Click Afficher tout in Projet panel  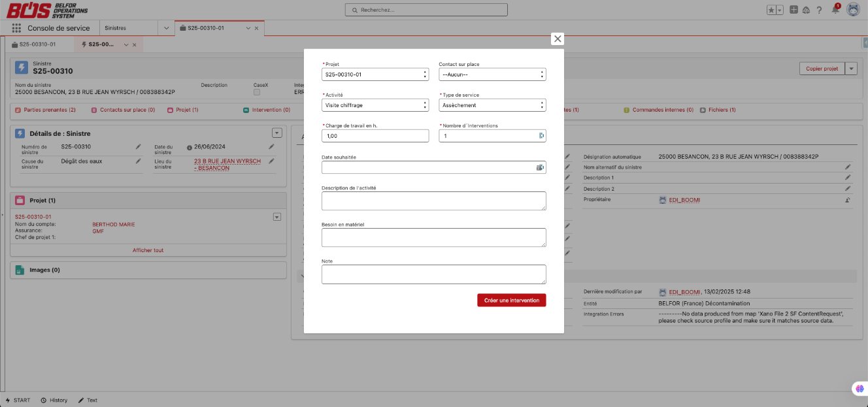tap(148, 250)
